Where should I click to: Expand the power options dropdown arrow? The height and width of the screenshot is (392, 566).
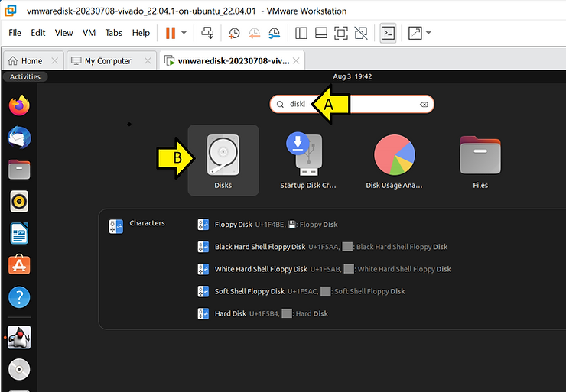pos(184,33)
